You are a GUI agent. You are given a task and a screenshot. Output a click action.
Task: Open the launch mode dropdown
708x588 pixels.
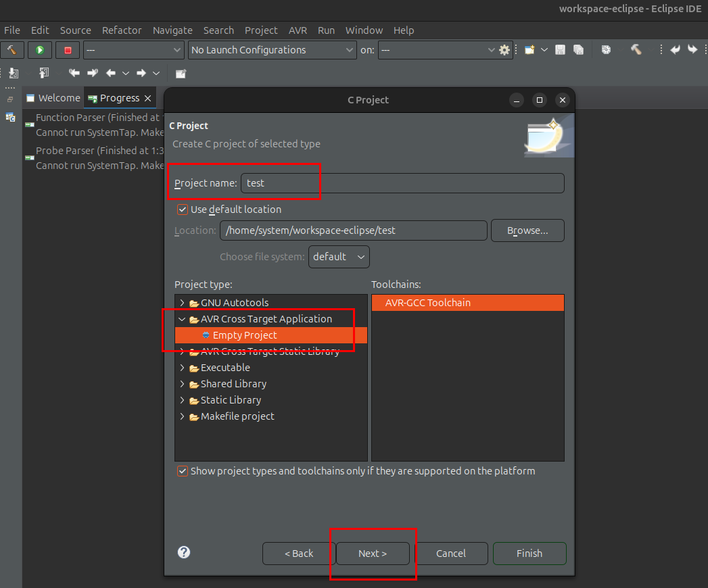(x=133, y=50)
